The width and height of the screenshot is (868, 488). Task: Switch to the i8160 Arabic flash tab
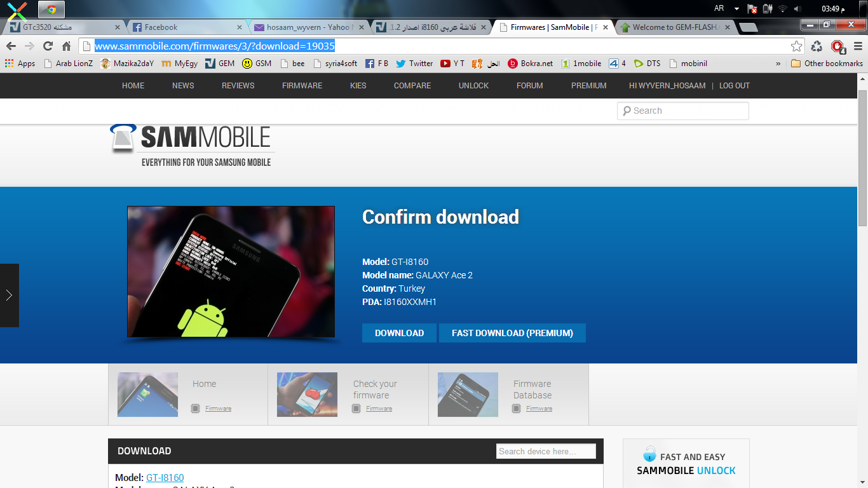click(x=432, y=27)
